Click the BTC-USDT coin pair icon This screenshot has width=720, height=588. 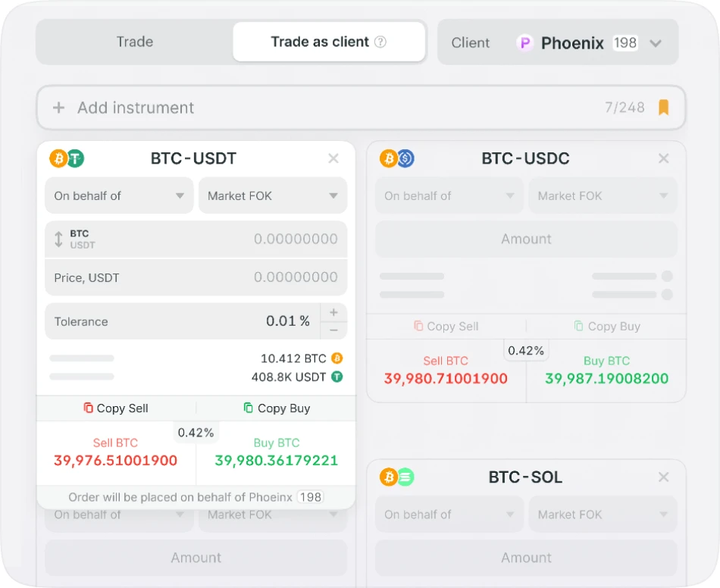coord(67,158)
